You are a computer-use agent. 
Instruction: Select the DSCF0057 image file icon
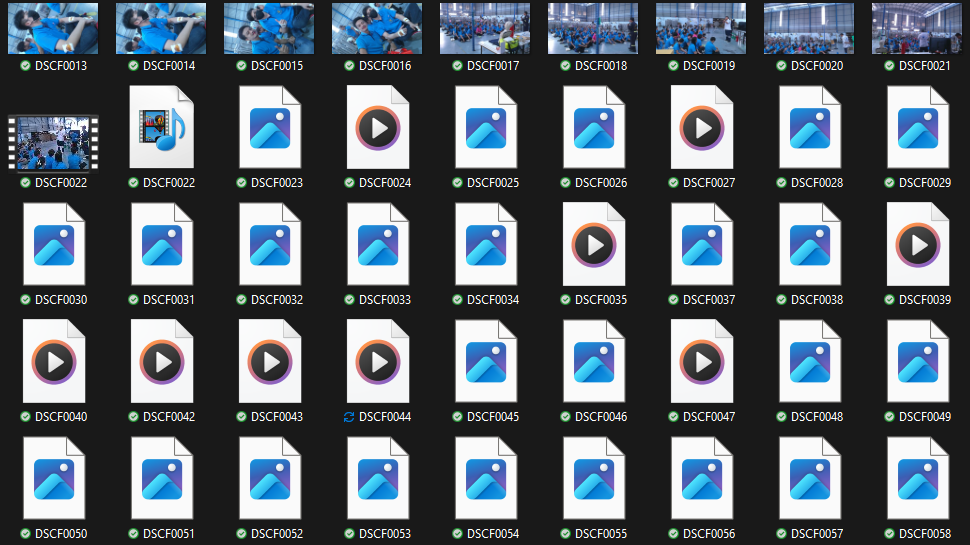pyautogui.click(x=810, y=478)
